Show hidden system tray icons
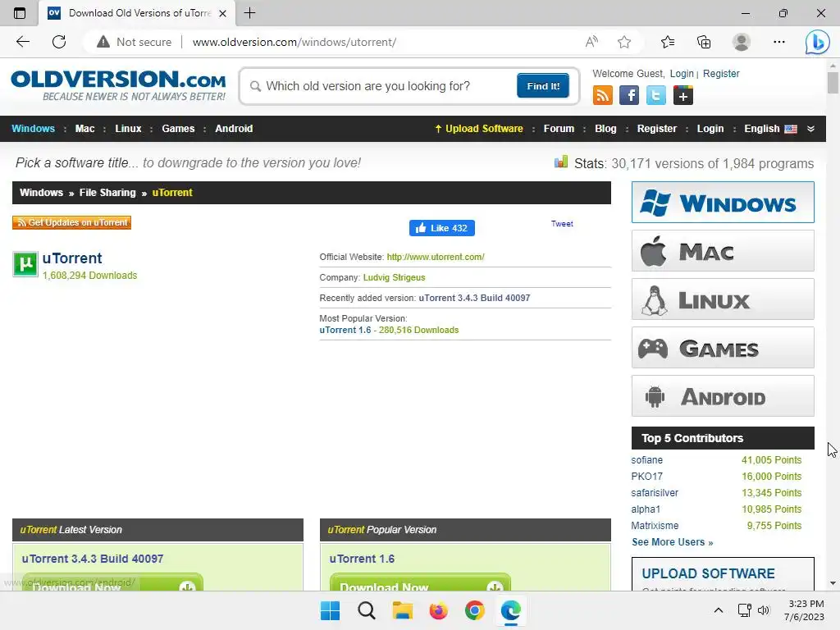This screenshot has height=630, width=840. point(719,610)
